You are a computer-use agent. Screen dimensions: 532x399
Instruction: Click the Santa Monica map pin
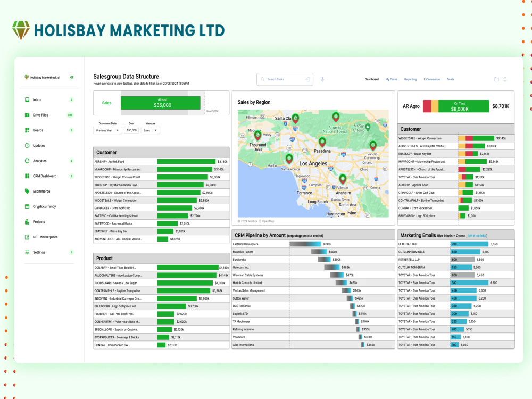point(289,159)
